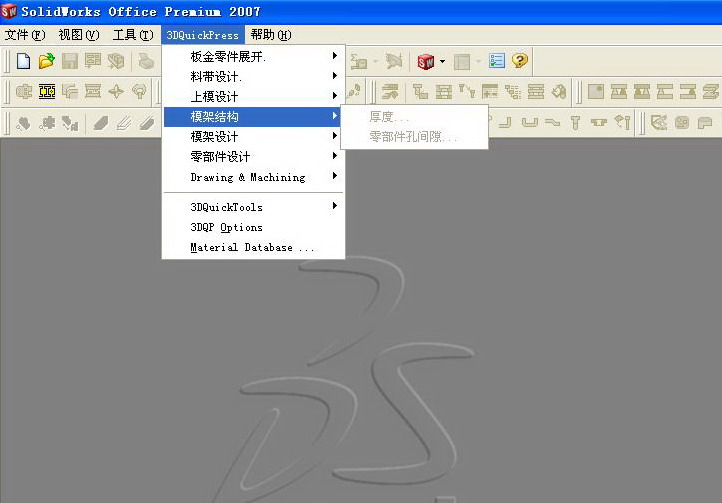
Task: Click the first mitten-shaped icon in third toolbar
Action: click(24, 123)
